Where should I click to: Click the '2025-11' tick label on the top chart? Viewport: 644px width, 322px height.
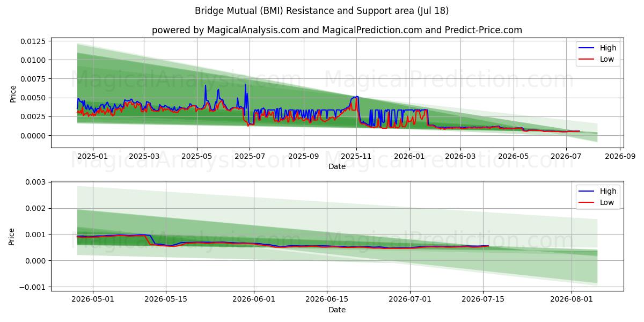pos(357,156)
